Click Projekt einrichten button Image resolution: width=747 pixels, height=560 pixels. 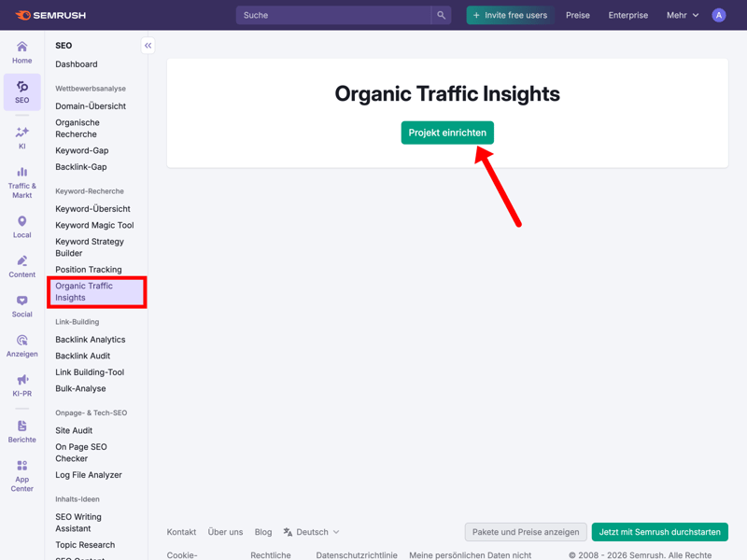[447, 133]
